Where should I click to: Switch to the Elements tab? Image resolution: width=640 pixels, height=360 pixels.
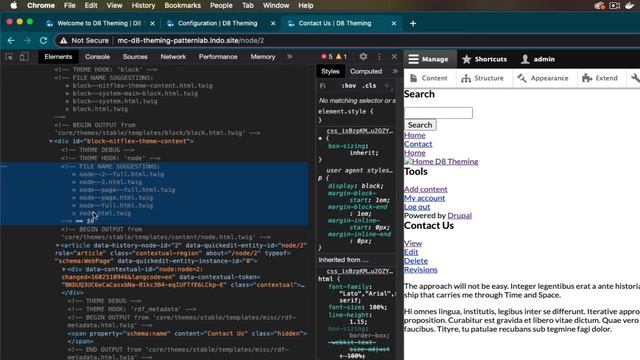58,57
